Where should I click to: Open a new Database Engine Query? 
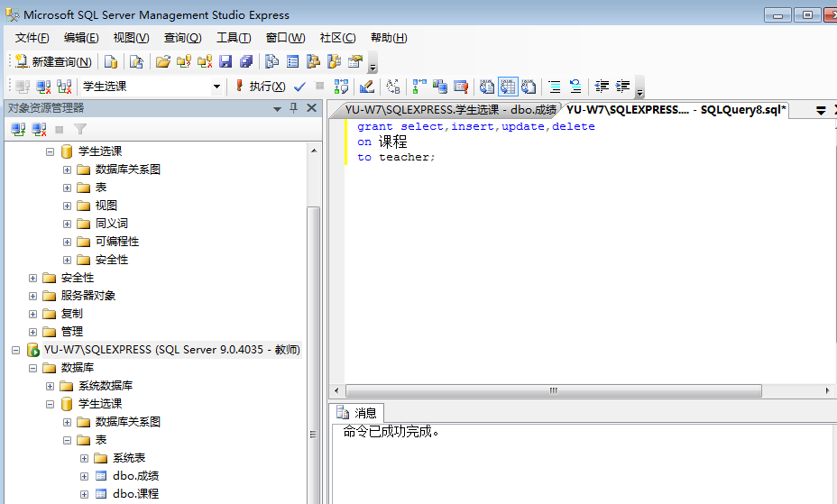[111, 62]
